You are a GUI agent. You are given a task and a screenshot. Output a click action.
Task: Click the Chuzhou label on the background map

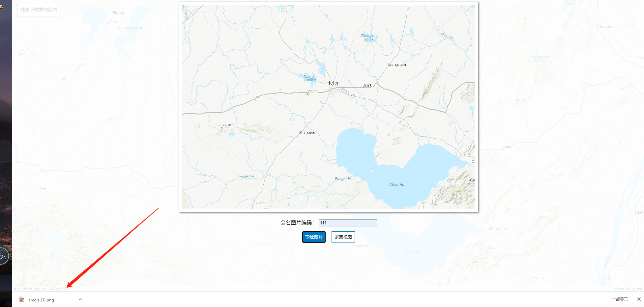[x=605, y=26]
